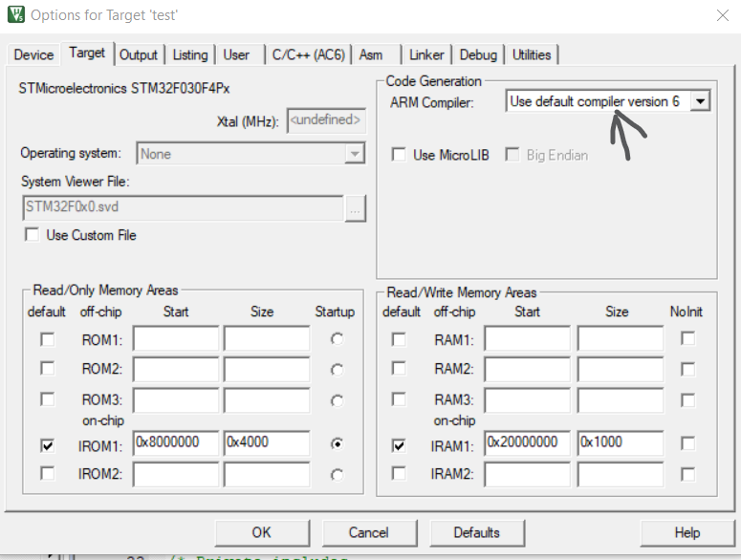The image size is (741, 560).
Task: Select the ROM3 Startup radio button
Action: click(337, 400)
